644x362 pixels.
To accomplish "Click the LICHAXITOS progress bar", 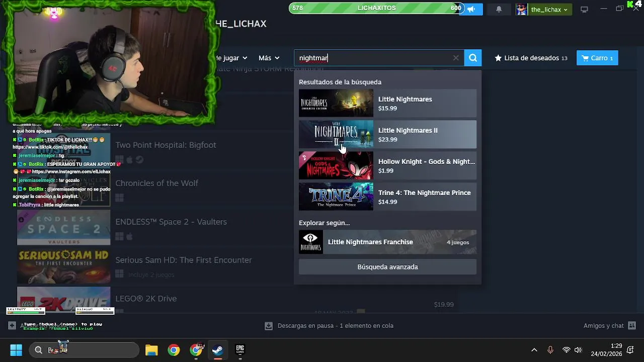I will click(x=376, y=8).
